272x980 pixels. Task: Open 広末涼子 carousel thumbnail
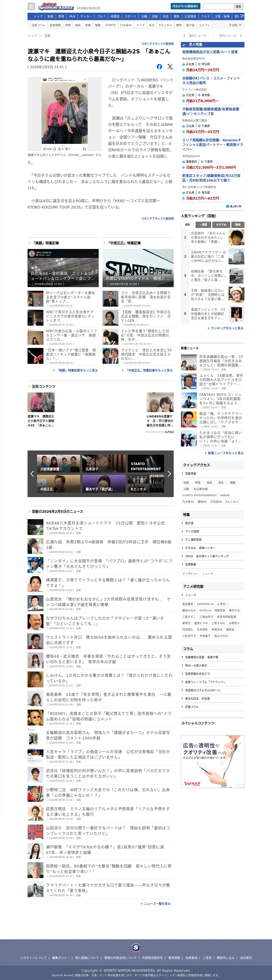point(104,464)
